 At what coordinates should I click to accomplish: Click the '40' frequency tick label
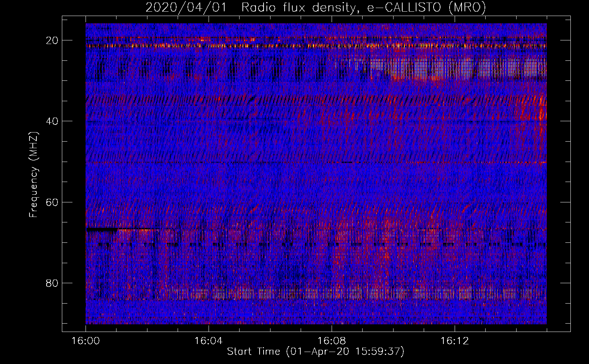coord(52,121)
